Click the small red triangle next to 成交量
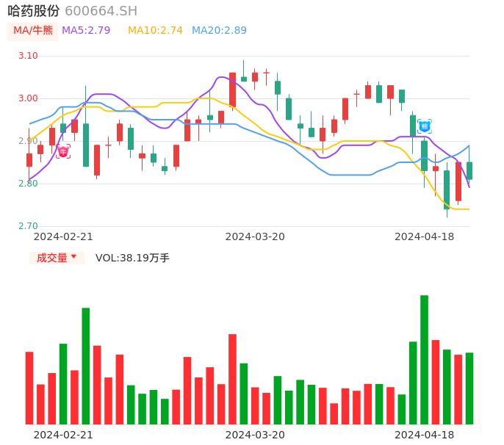Image resolution: width=504 pixels, height=445 pixels. (x=73, y=258)
